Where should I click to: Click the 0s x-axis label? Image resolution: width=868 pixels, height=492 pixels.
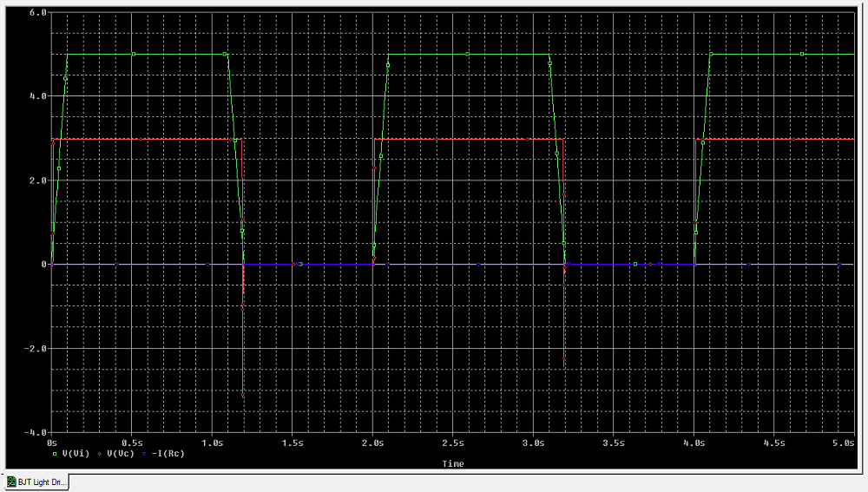coord(52,443)
